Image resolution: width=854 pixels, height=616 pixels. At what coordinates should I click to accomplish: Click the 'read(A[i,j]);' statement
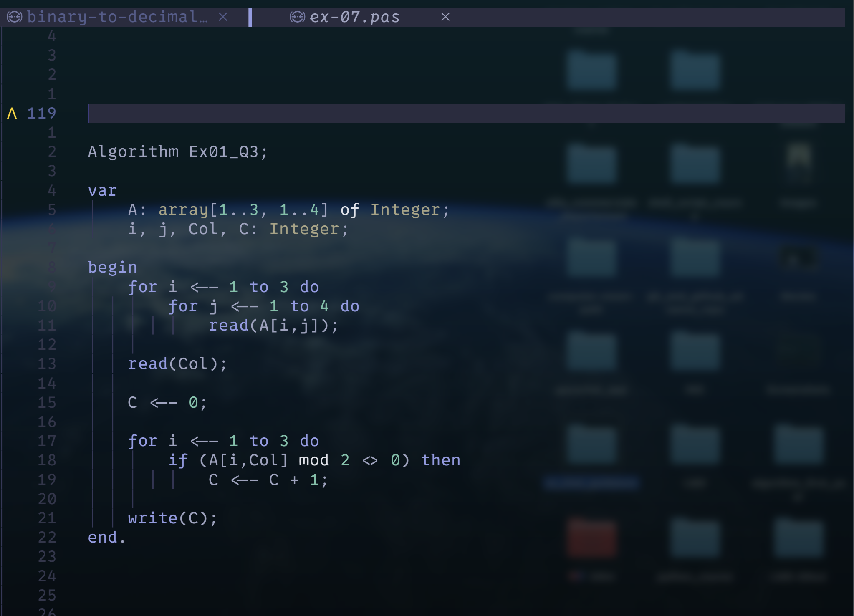273,326
